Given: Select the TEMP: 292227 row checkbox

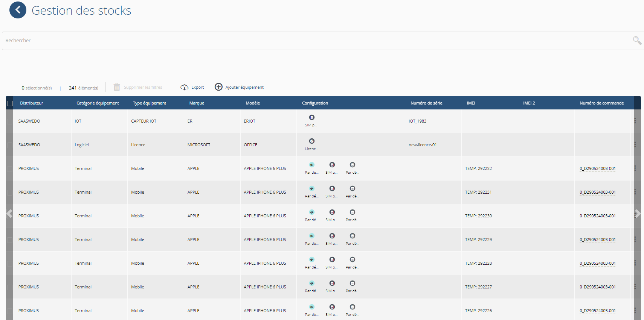Looking at the screenshot, I should (x=10, y=287).
